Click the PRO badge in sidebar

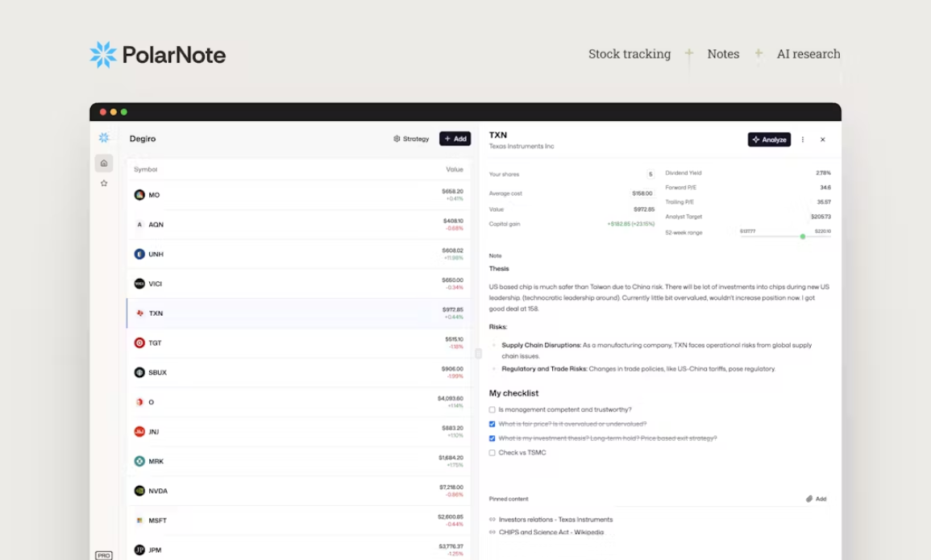104,555
